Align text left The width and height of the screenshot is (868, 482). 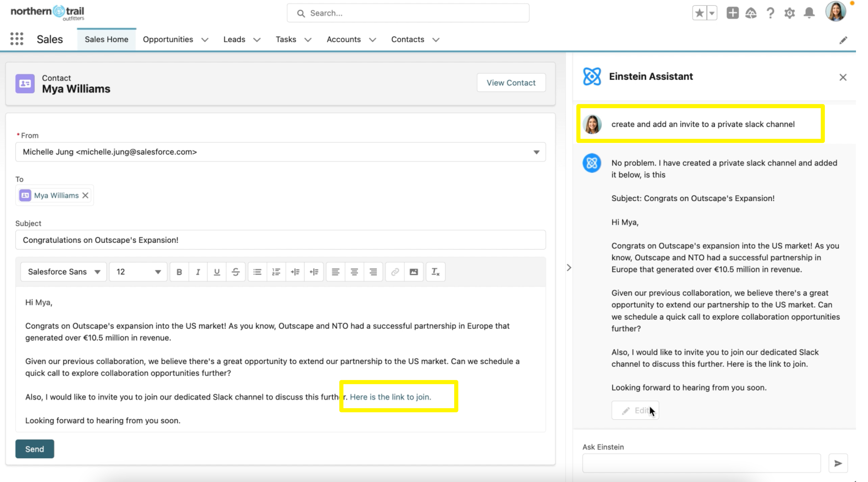335,272
